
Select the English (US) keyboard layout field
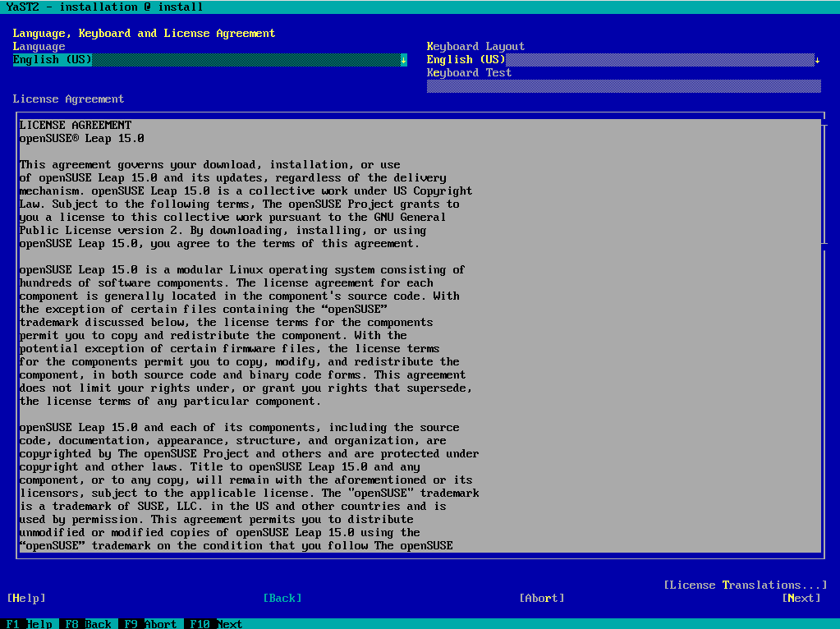[623, 59]
